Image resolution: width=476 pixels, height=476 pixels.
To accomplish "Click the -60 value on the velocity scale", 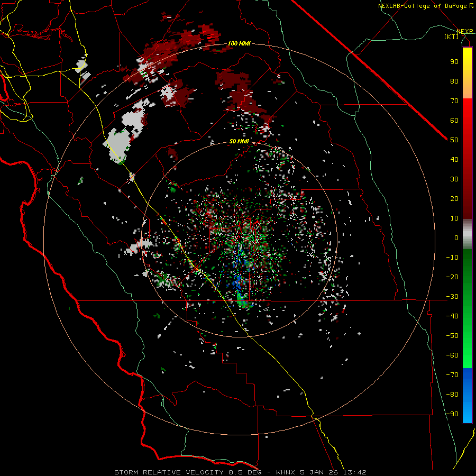I will pos(452,355).
